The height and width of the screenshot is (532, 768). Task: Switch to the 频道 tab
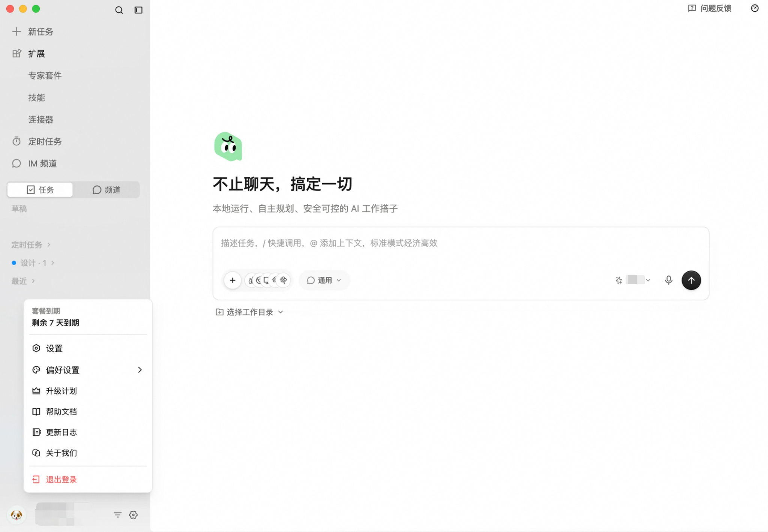click(106, 190)
